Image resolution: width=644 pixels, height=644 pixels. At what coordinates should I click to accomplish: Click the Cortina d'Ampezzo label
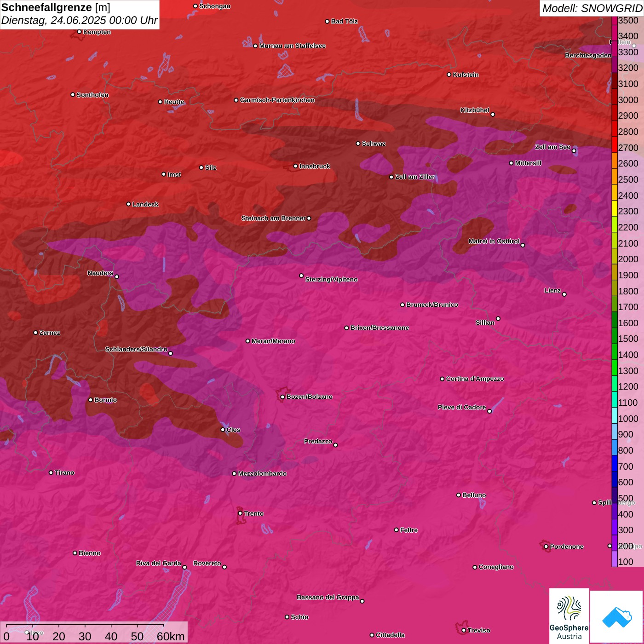click(x=475, y=379)
